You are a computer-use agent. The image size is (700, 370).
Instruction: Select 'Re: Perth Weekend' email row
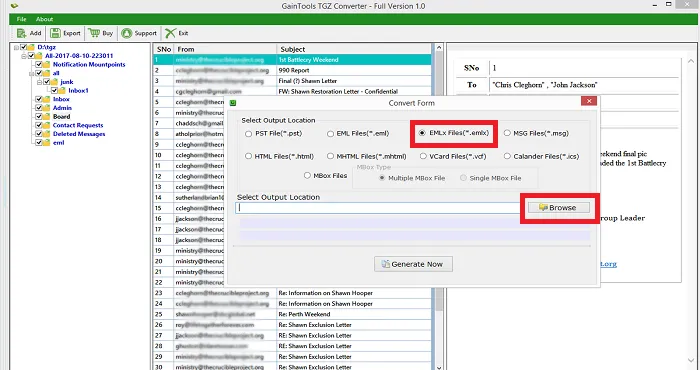(x=292, y=314)
